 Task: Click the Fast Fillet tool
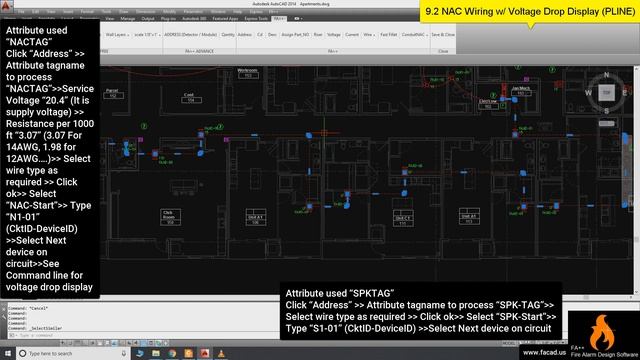tap(389, 35)
